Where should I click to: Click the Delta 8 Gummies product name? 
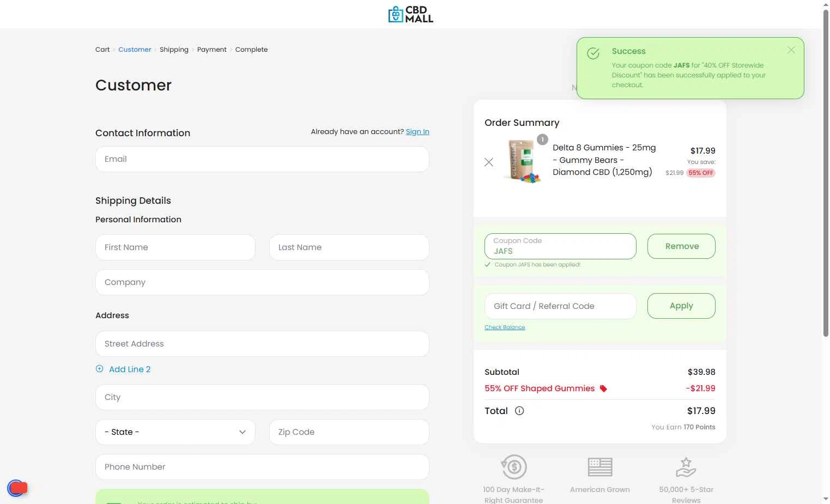604,160
